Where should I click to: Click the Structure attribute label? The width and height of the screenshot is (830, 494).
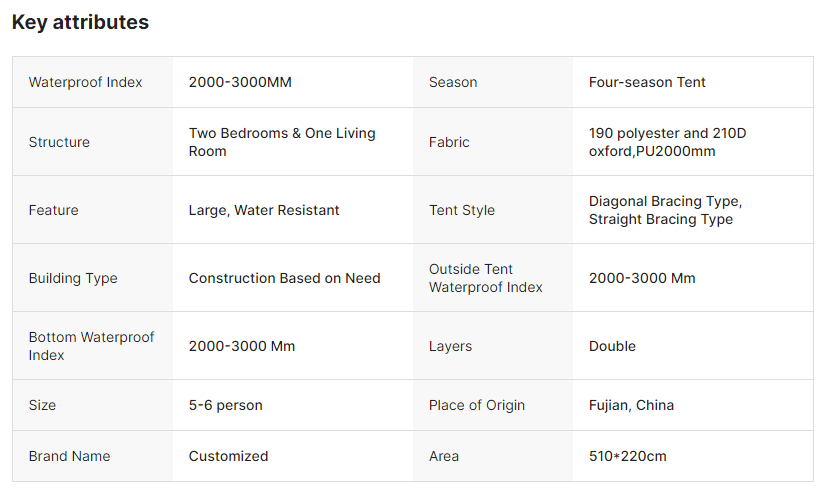pyautogui.click(x=59, y=142)
